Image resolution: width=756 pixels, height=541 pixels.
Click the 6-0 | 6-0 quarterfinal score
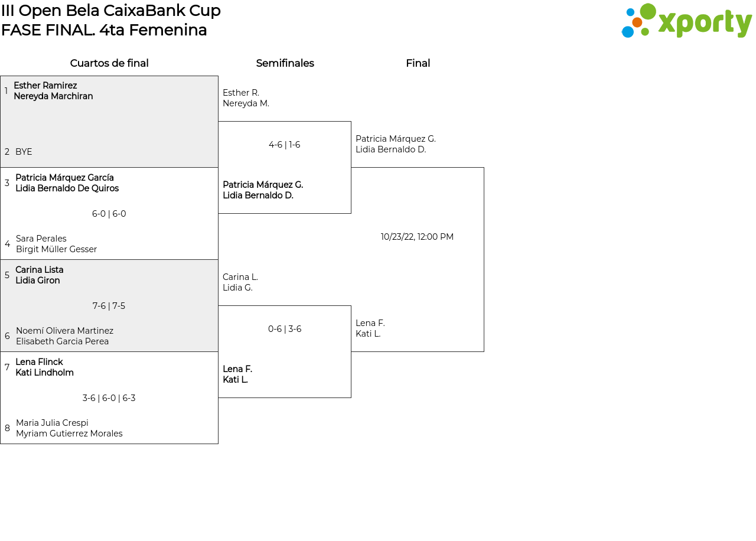[109, 214]
